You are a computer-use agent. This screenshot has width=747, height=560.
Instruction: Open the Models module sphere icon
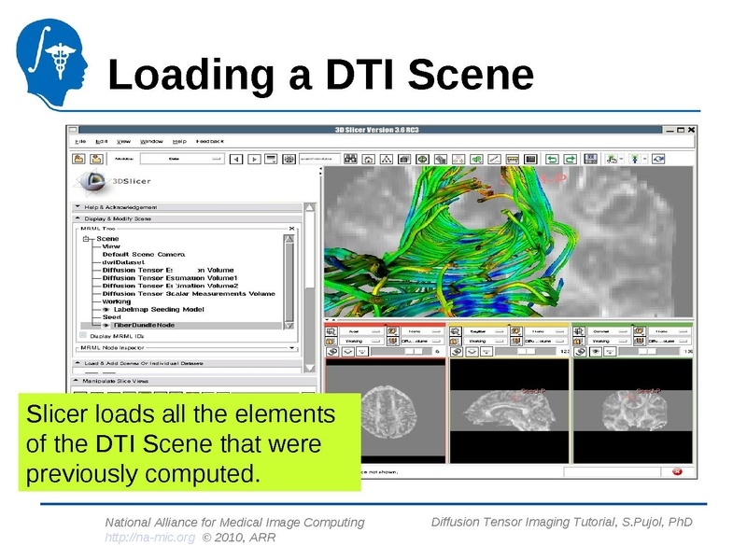click(x=423, y=159)
